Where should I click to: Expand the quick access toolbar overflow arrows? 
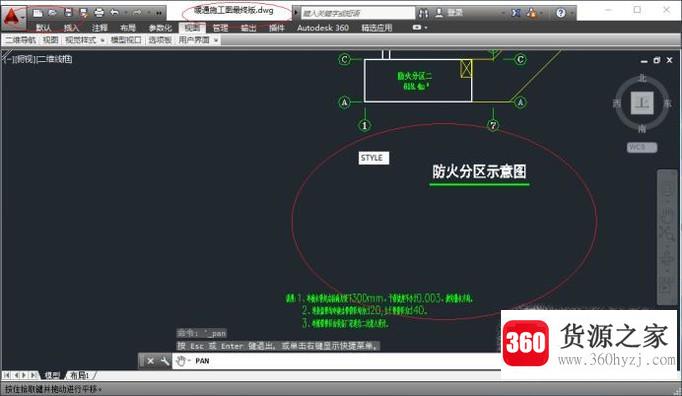coord(159,13)
